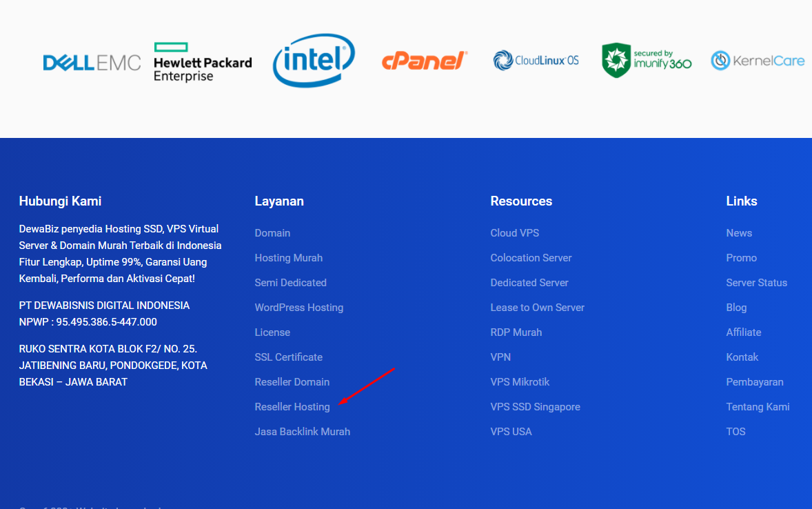This screenshot has width=812, height=509.
Task: Click the Dell EMC partner logo
Action: [92, 63]
